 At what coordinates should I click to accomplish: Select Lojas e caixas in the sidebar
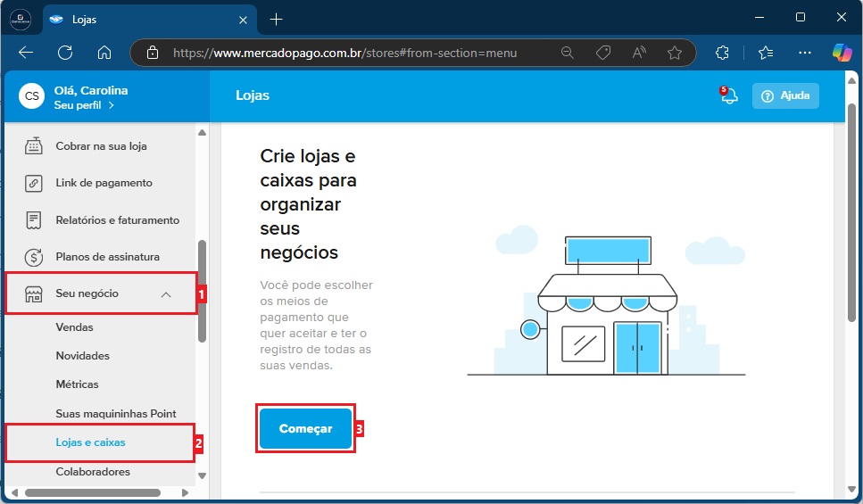point(90,442)
